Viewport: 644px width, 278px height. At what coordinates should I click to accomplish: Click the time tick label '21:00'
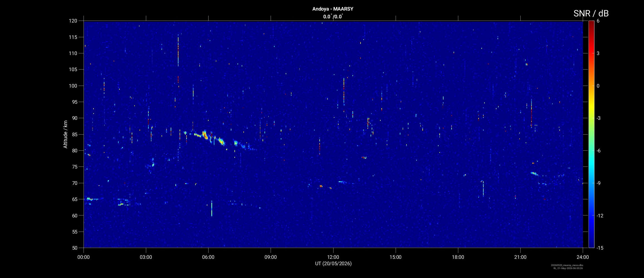pos(520,257)
